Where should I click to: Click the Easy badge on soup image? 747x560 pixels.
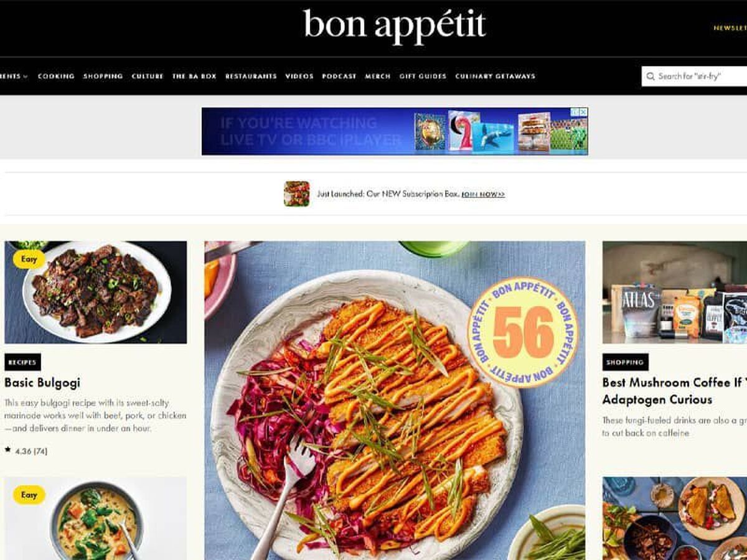[29, 495]
